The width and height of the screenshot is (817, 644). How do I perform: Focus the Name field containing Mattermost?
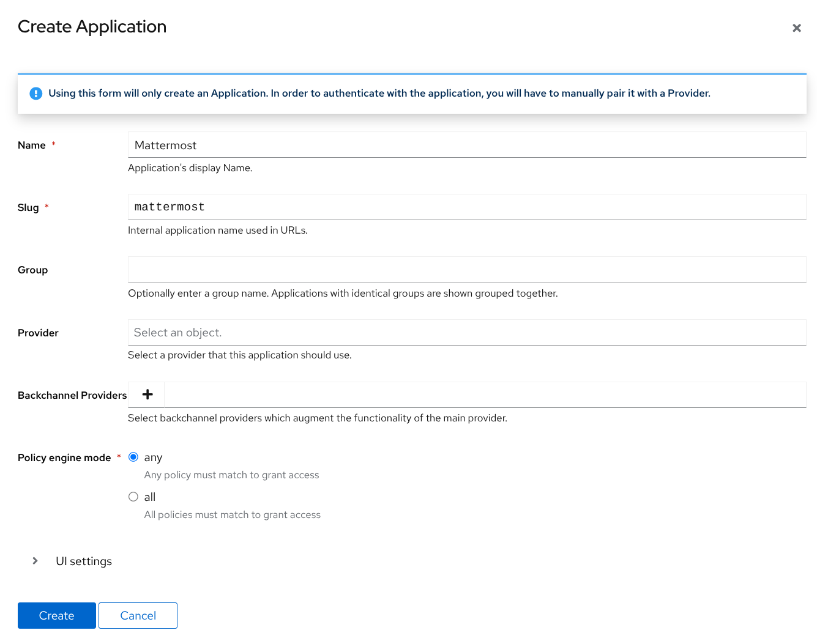coord(467,145)
